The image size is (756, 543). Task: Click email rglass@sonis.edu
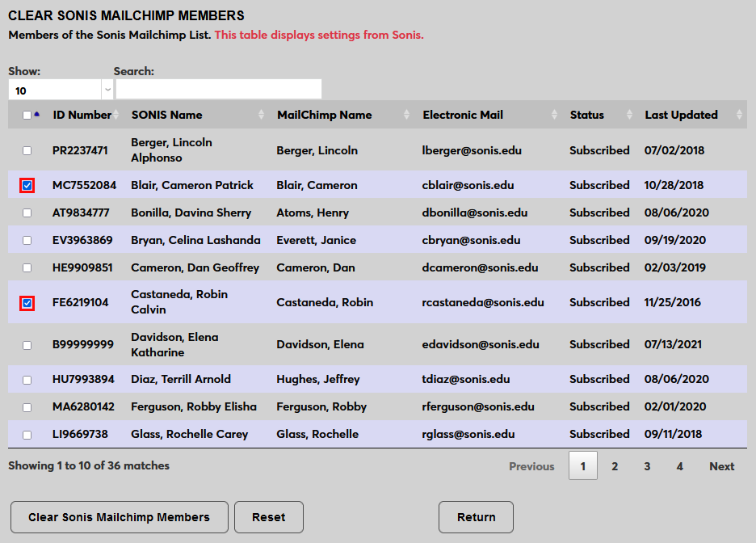pos(468,434)
